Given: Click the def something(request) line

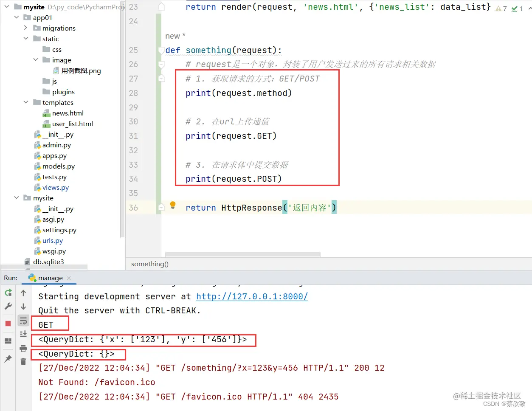Looking at the screenshot, I should click(224, 50).
